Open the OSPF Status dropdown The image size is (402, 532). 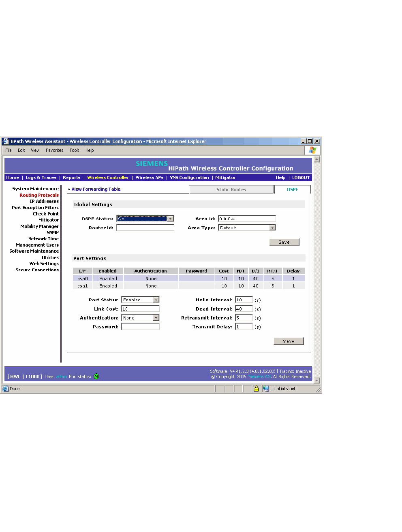(x=171, y=219)
